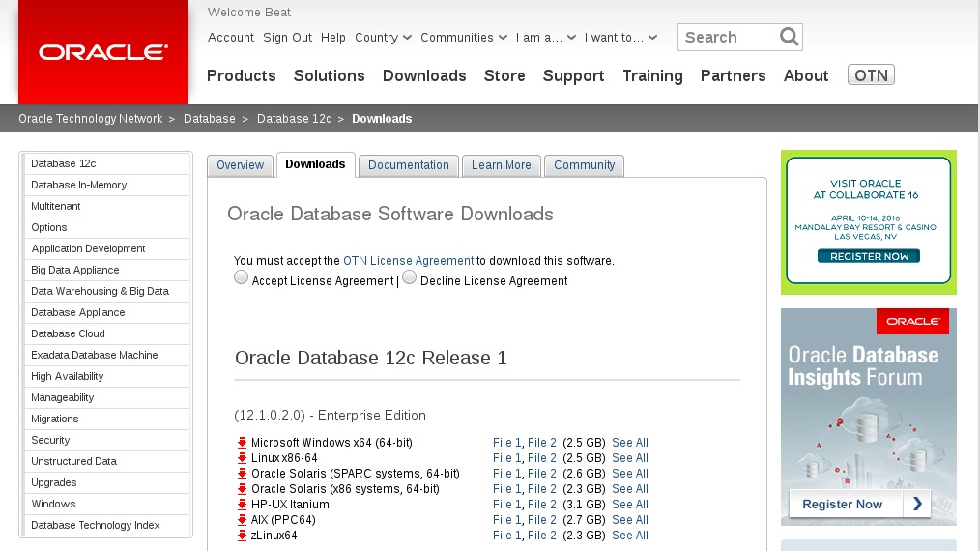Click download arrow icon for HP-UX Itanium
Image resolution: width=980 pixels, height=551 pixels.
click(242, 505)
